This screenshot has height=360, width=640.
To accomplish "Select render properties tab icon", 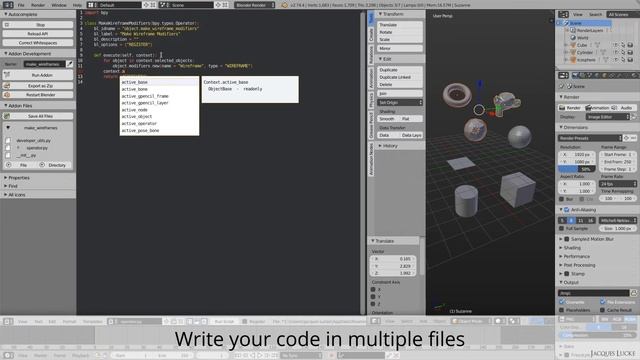I will tap(575, 76).
